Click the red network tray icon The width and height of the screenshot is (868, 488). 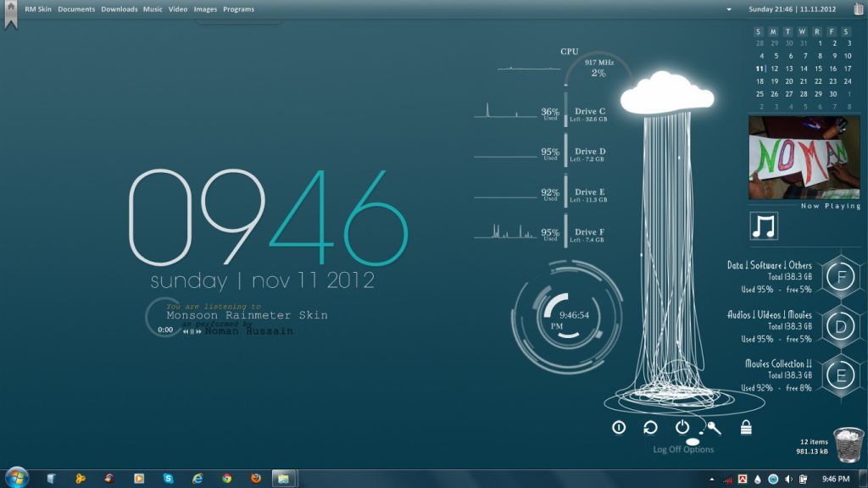tap(728, 480)
